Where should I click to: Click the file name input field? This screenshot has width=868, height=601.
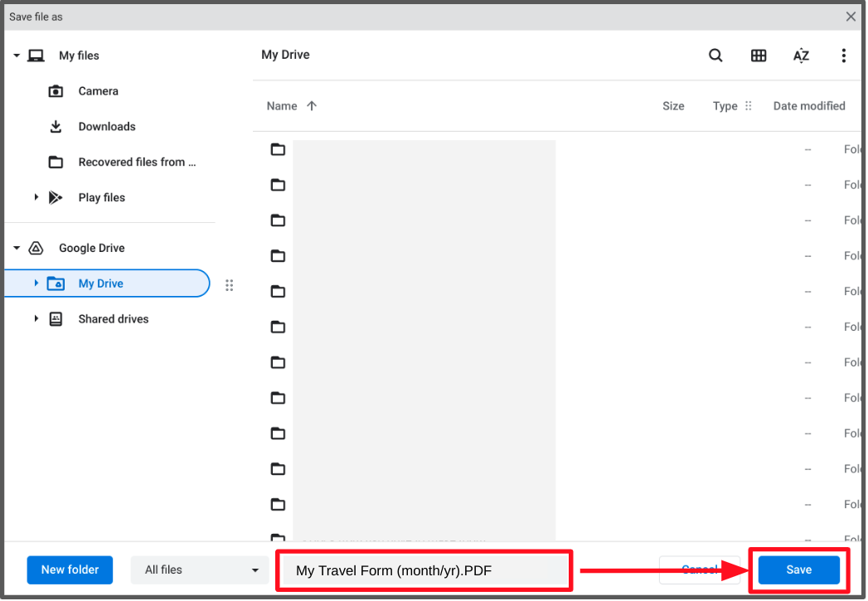coord(423,570)
